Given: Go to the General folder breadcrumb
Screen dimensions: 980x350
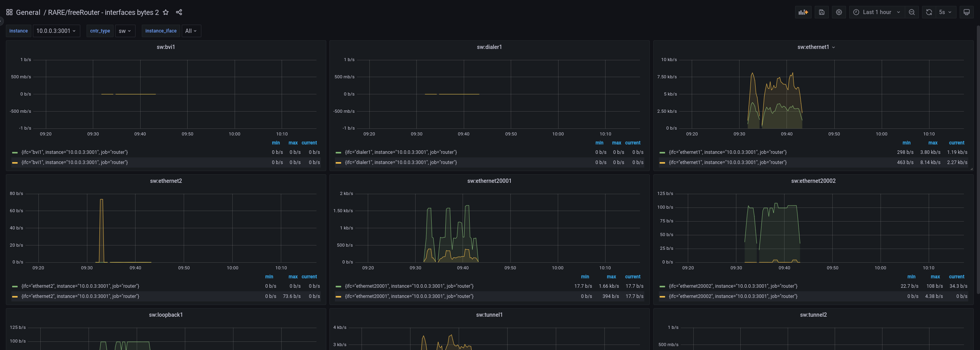Looking at the screenshot, I should pos(28,12).
